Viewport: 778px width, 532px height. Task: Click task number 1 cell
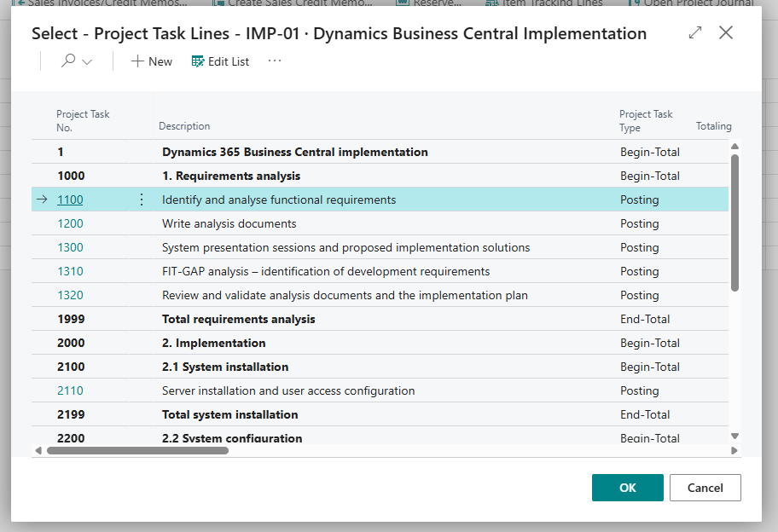click(61, 153)
